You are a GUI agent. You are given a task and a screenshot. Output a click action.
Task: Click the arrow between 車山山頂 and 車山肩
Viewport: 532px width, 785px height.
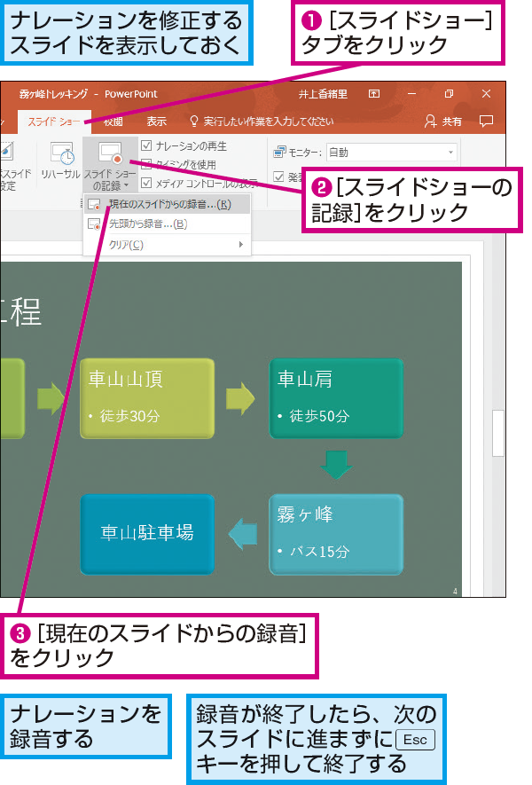240,398
